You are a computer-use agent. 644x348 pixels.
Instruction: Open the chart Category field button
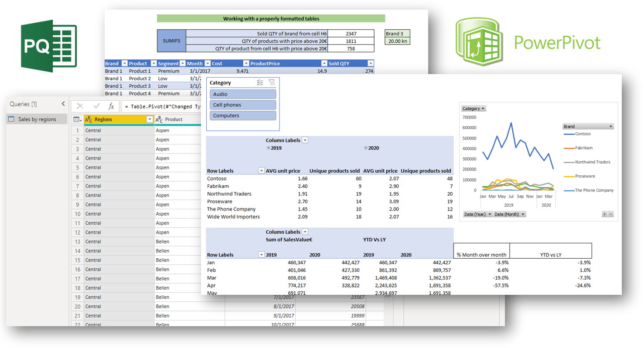click(474, 109)
